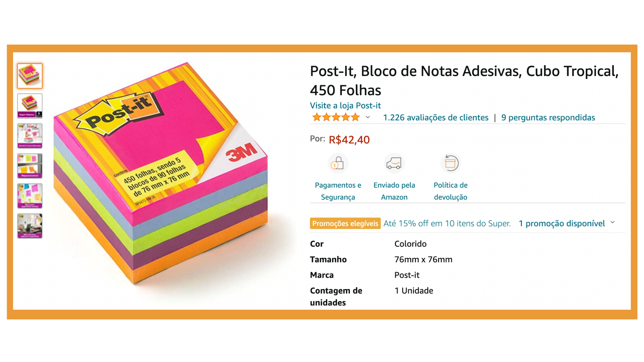Click the five-star rating icons

click(x=336, y=117)
